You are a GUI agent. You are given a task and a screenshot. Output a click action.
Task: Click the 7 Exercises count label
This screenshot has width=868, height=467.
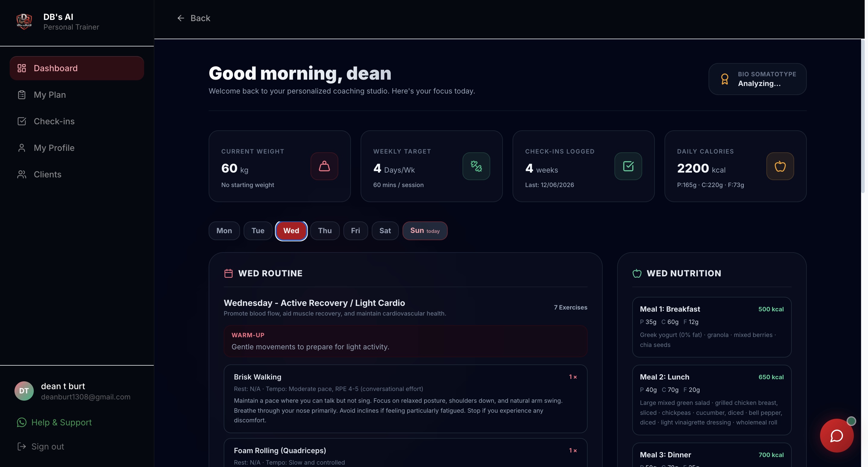[570, 307]
